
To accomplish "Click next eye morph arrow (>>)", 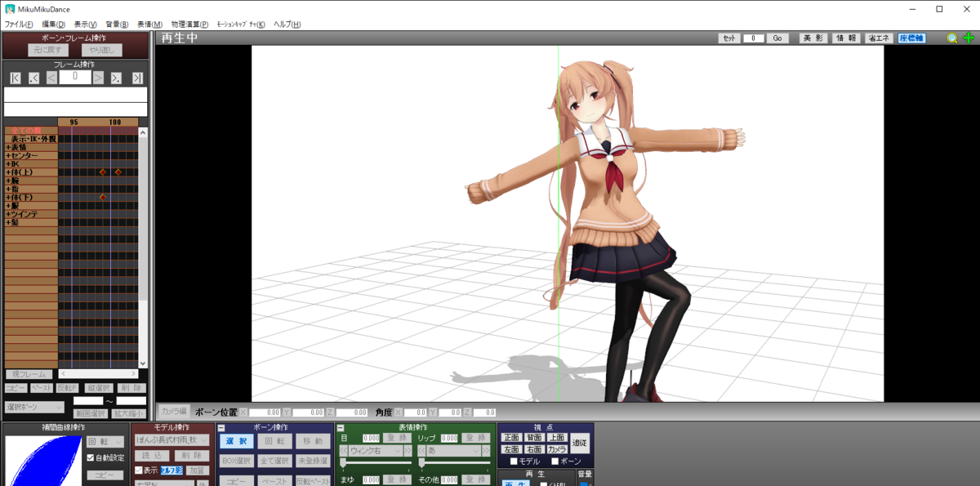I will pos(408,451).
